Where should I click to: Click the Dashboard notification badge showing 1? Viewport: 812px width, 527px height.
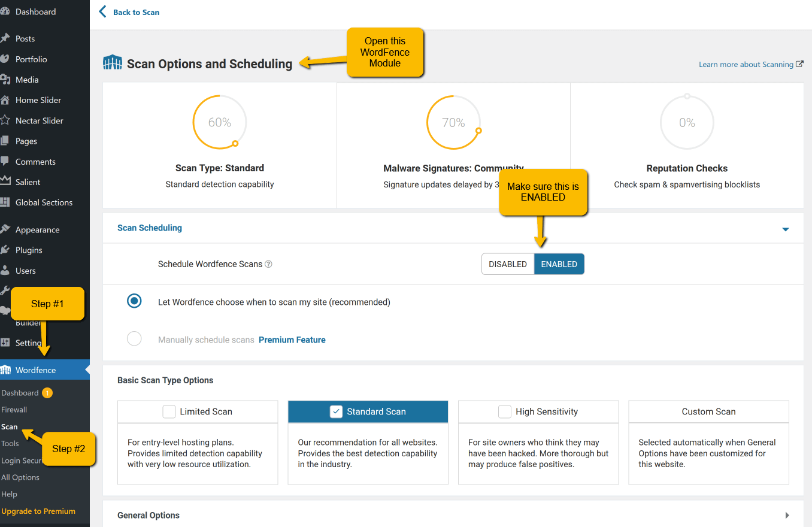pos(47,393)
